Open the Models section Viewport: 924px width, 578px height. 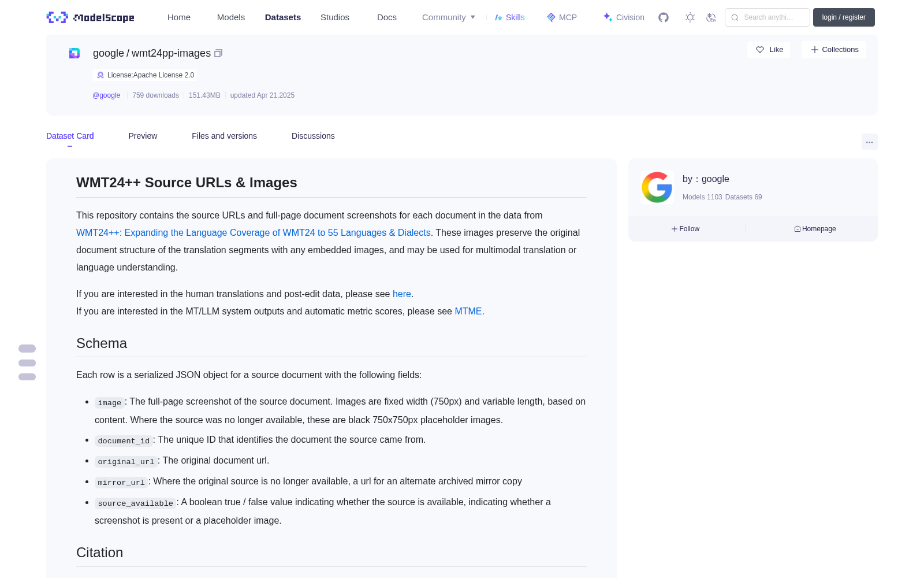pyautogui.click(x=231, y=17)
